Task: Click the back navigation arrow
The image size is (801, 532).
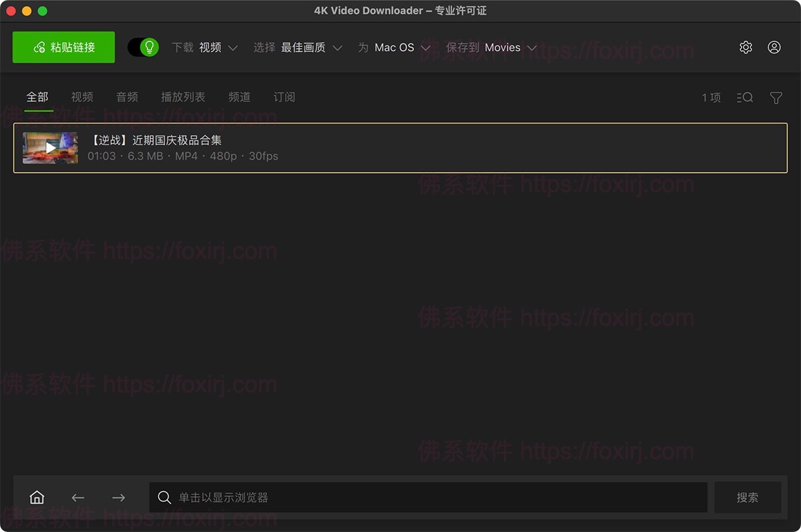Action: pyautogui.click(x=77, y=497)
